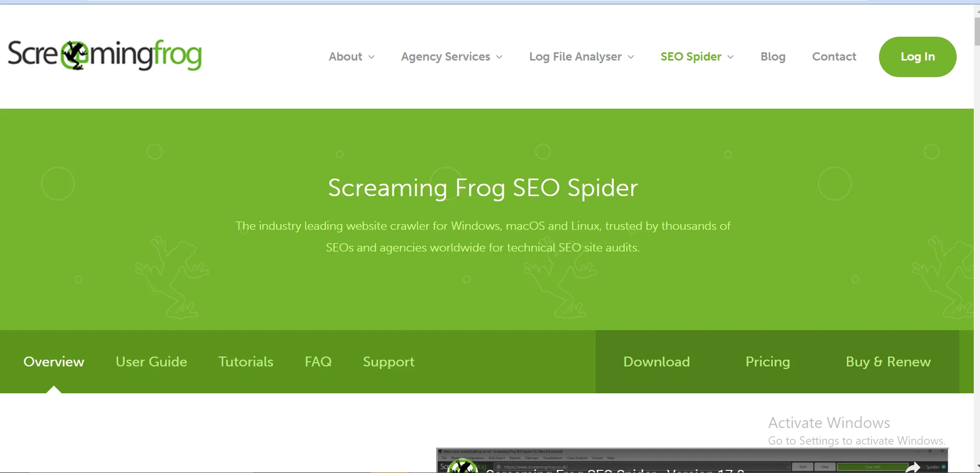Click the Screaming Frog logo
The height and width of the screenshot is (473, 980).
pyautogui.click(x=105, y=55)
